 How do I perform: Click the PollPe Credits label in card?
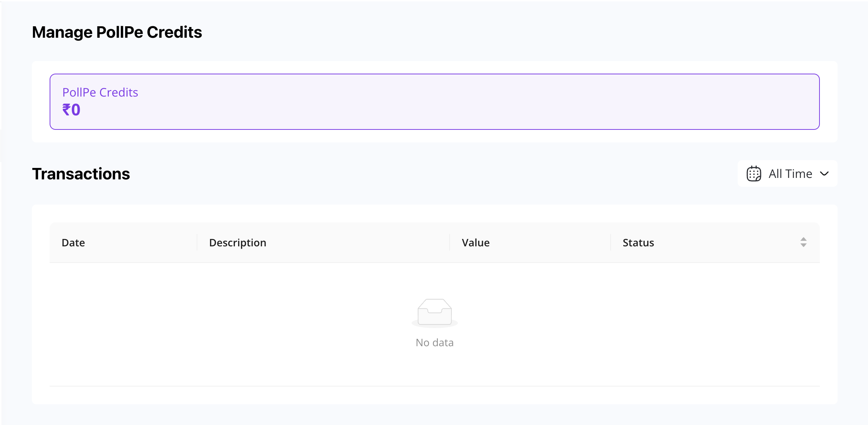coord(100,92)
